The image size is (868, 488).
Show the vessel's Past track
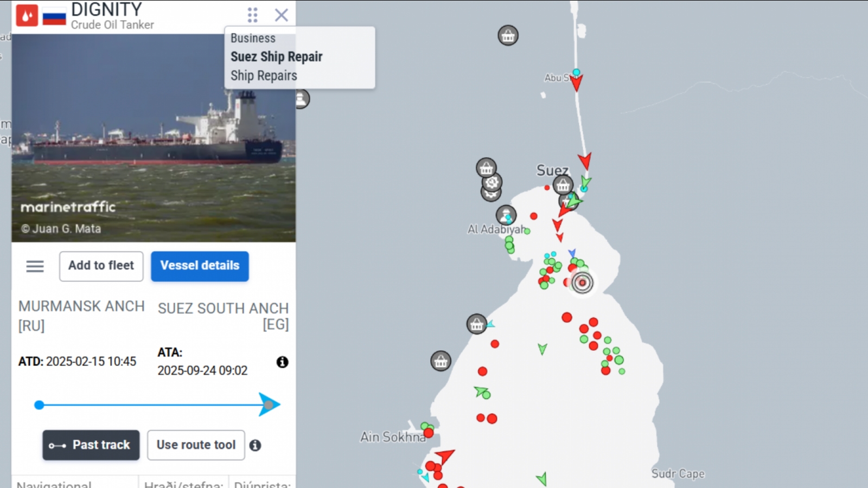[91, 445]
